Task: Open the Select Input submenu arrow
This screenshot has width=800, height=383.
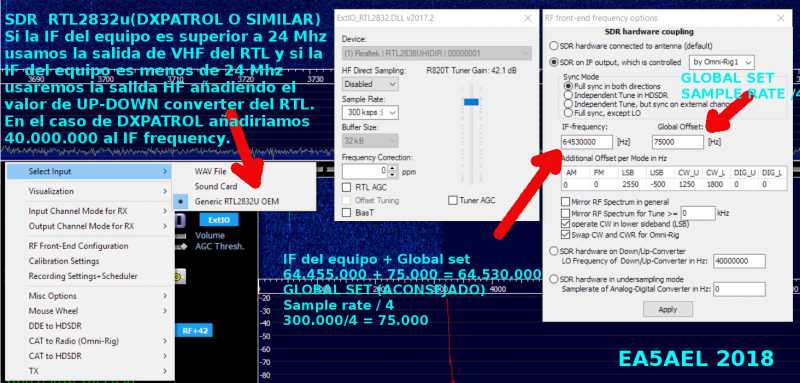Action: point(164,171)
